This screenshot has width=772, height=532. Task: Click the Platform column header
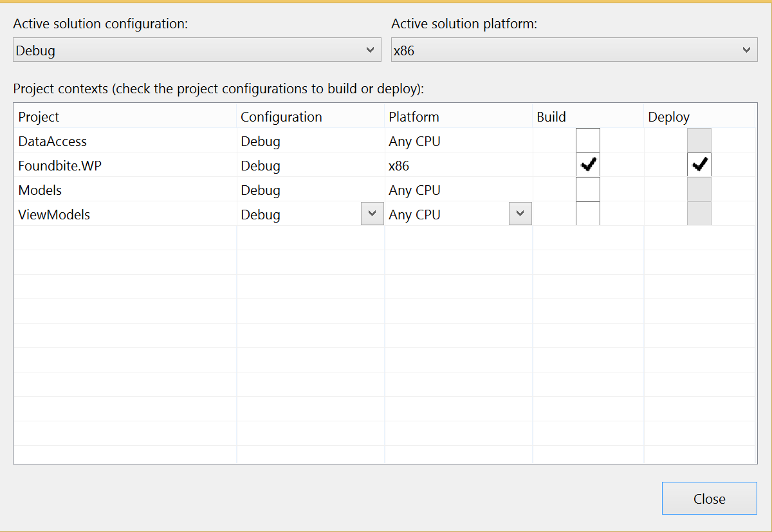(x=414, y=116)
